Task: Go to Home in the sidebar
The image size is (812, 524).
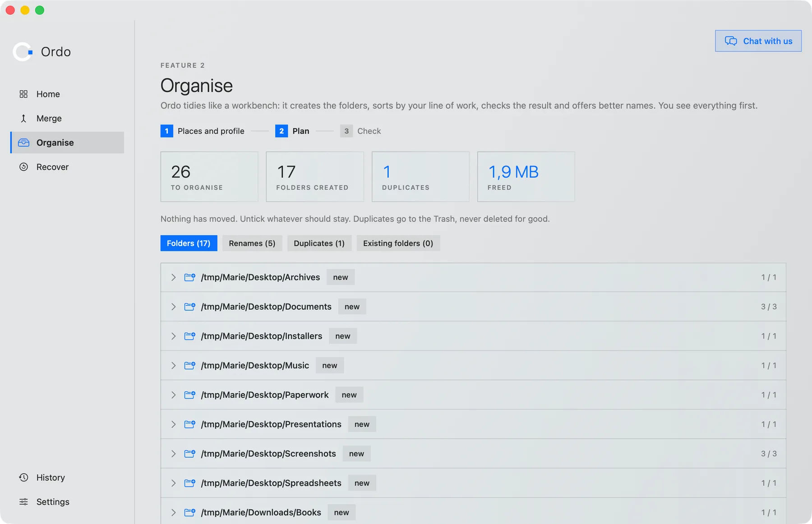Action: 67,94
